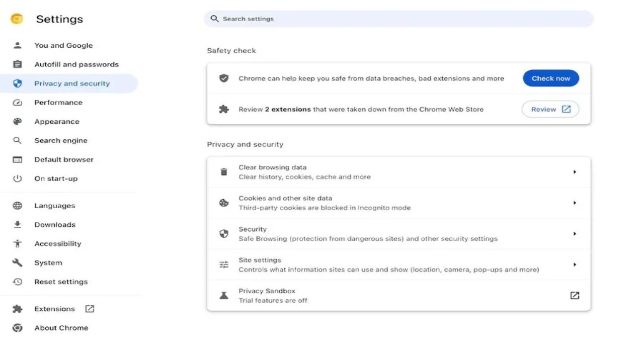Image resolution: width=644 pixels, height=362 pixels.
Task: Click the Chrome logo beside Settings title
Action: 17,19
